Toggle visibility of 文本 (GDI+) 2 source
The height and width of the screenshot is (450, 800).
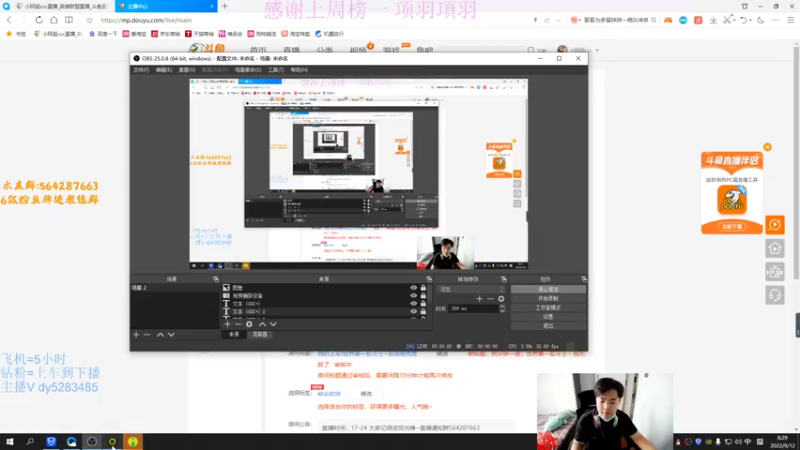click(x=413, y=311)
